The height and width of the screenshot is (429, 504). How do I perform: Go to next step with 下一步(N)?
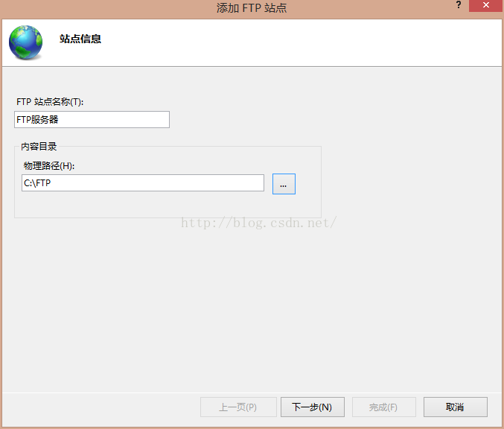click(x=313, y=407)
